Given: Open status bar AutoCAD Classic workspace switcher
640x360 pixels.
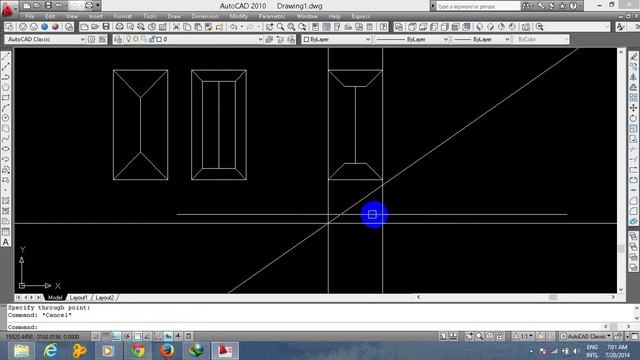Looking at the screenshot, I should [586, 336].
